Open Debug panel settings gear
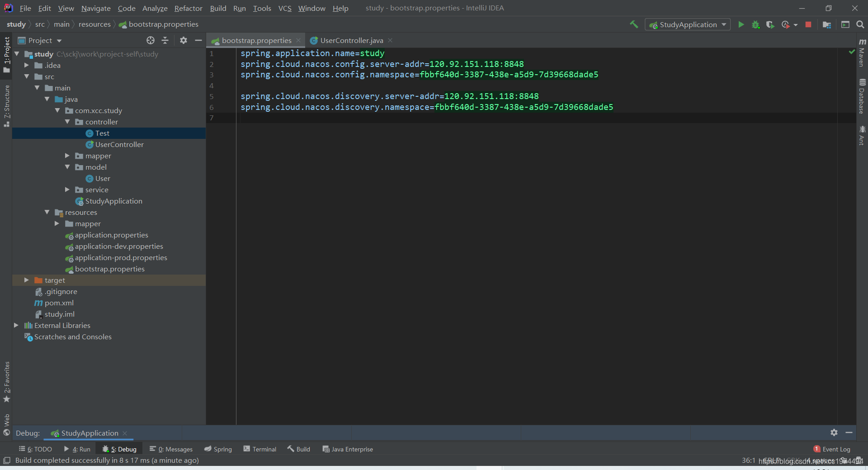The image size is (868, 470). (x=834, y=432)
